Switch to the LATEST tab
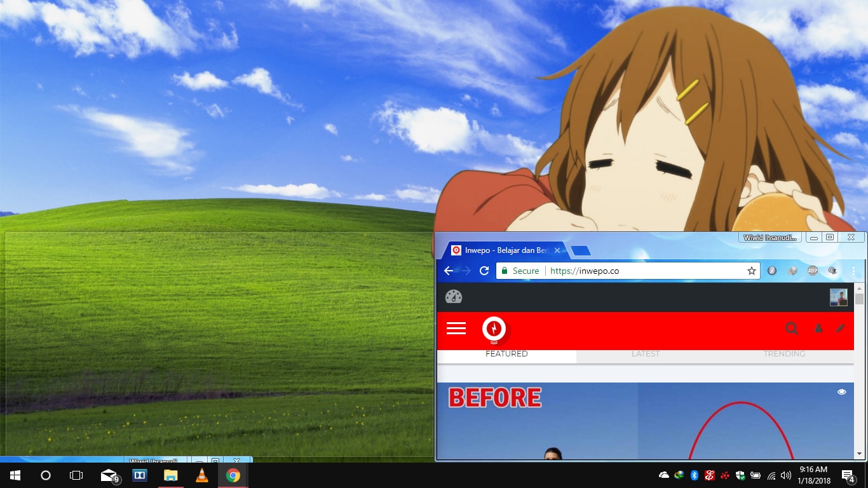Viewport: 868px width, 488px height. 645,354
